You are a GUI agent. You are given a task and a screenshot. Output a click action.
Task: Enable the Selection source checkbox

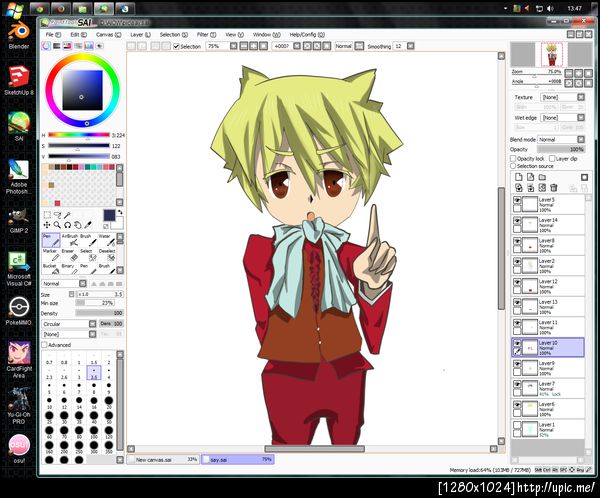[x=513, y=166]
